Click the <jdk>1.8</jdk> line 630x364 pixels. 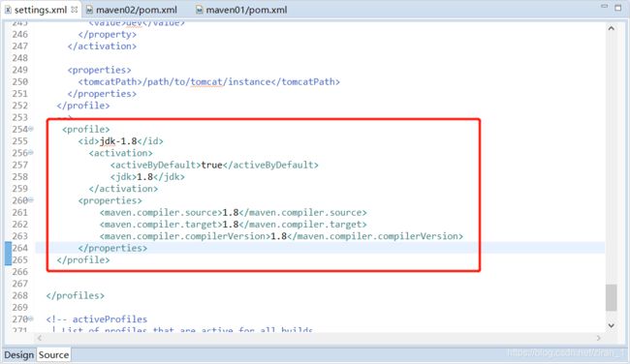147,177
